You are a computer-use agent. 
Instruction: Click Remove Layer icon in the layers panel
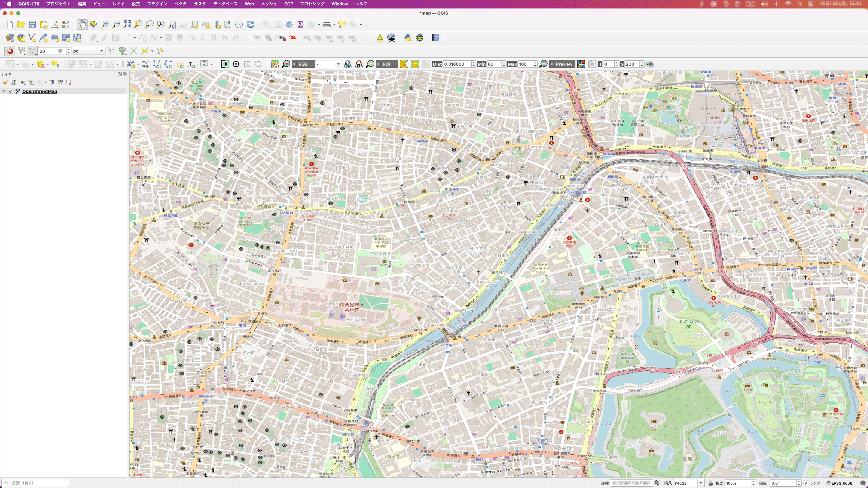(69, 82)
